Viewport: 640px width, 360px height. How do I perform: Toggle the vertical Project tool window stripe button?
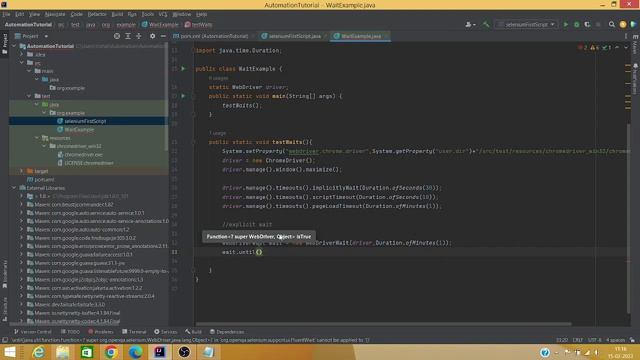pos(4,44)
